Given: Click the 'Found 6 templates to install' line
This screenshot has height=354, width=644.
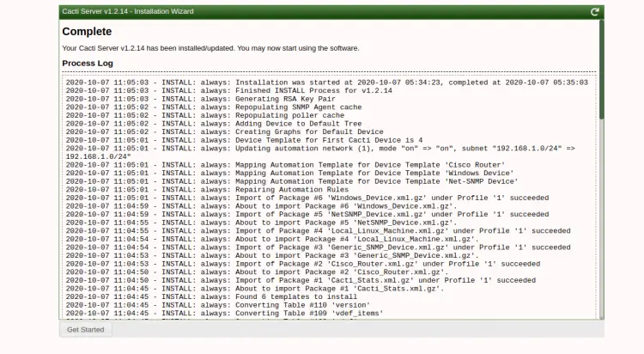Looking at the screenshot, I should point(211,296).
